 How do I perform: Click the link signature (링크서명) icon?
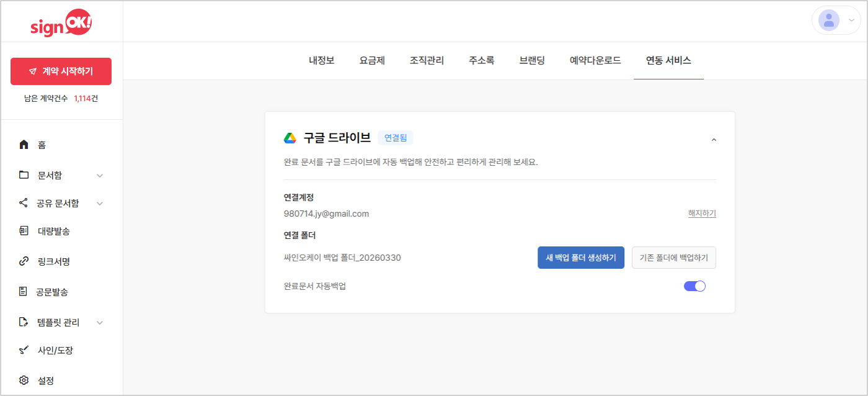[x=24, y=261]
